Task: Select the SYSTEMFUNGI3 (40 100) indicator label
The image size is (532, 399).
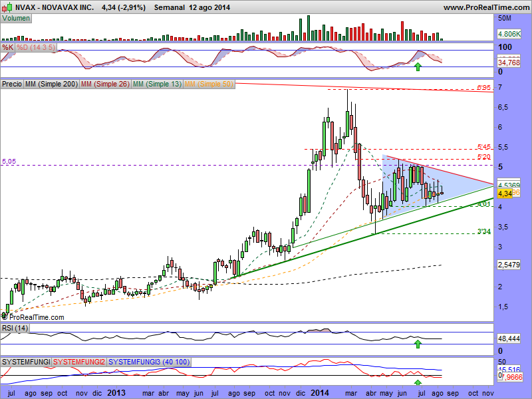Action: point(149,362)
